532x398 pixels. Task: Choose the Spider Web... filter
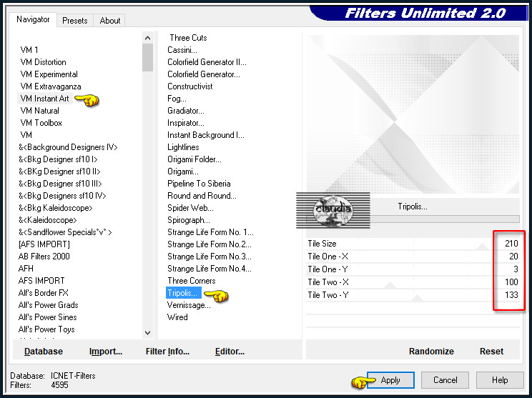[x=190, y=208]
